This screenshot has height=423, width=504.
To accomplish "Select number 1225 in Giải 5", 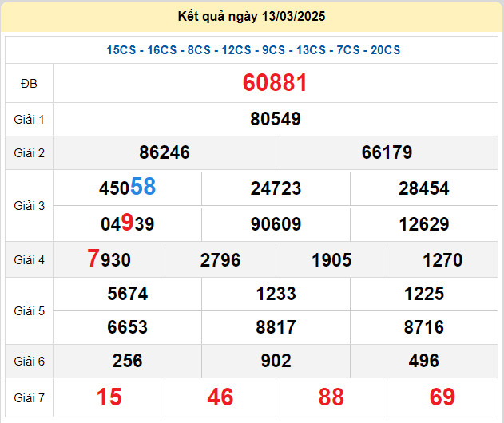I will (424, 294).
